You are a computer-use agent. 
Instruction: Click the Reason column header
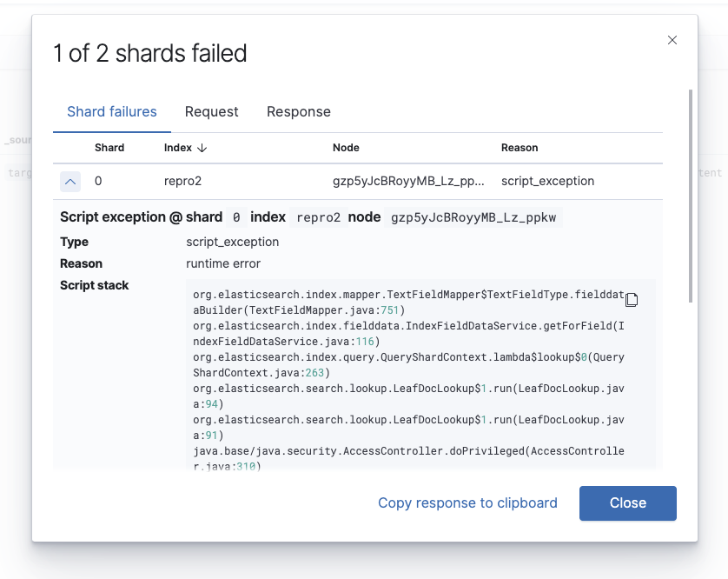coord(520,148)
